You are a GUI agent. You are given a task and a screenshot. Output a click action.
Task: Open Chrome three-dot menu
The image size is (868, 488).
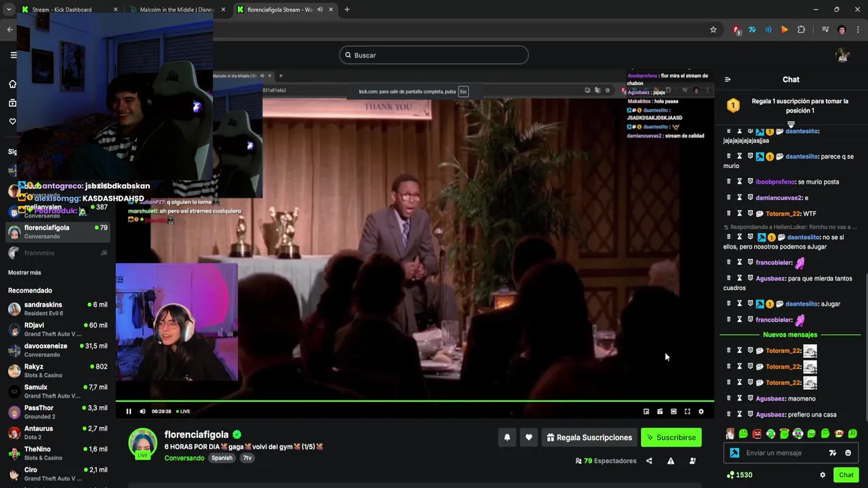pos(858,30)
